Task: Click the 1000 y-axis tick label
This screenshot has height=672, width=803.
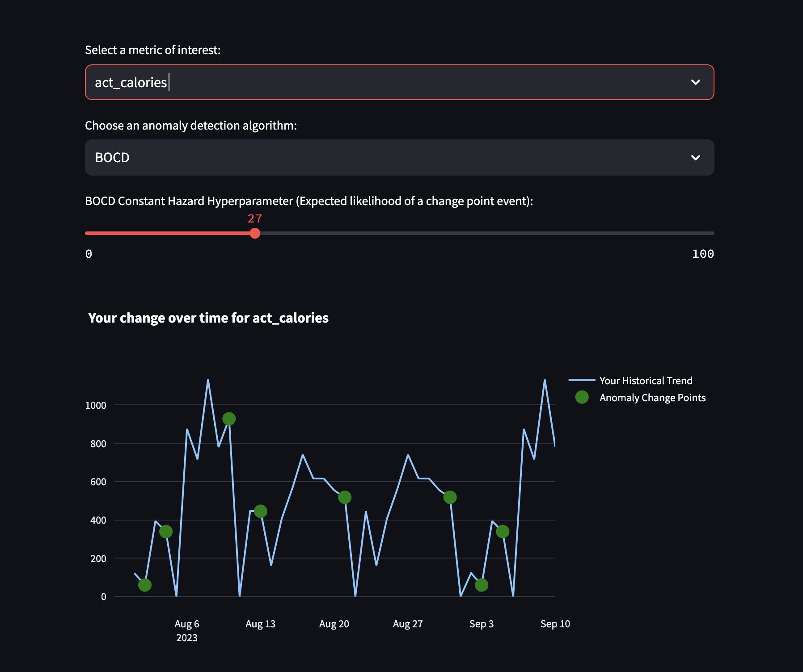Action: tap(96, 405)
